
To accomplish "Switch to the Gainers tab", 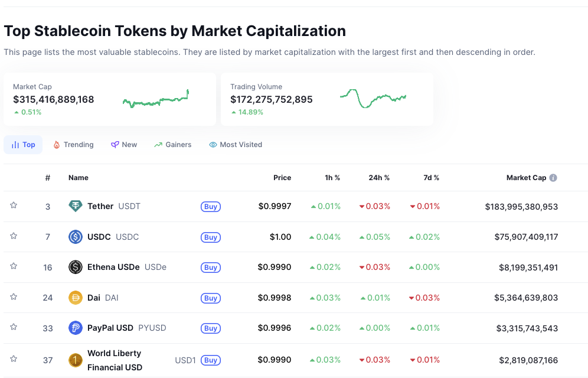I will tap(172, 144).
